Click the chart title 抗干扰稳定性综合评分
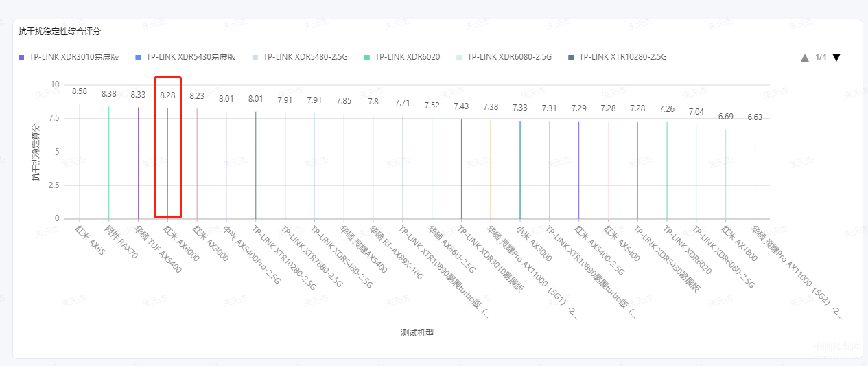The width and height of the screenshot is (868, 366). (x=60, y=32)
